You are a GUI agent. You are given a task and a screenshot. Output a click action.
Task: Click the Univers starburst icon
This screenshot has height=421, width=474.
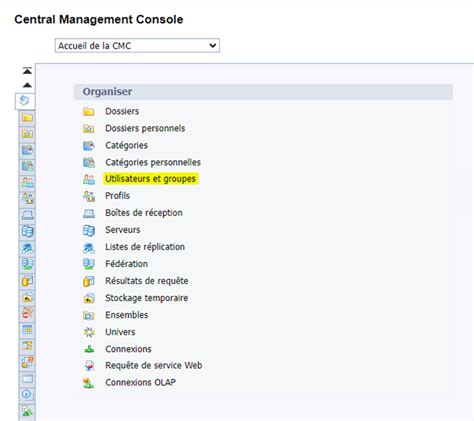(89, 332)
